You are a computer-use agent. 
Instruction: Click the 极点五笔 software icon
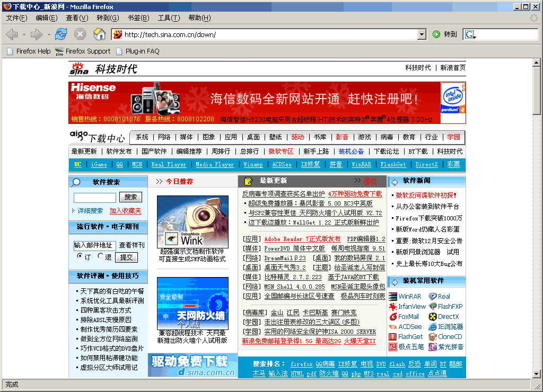393,346
